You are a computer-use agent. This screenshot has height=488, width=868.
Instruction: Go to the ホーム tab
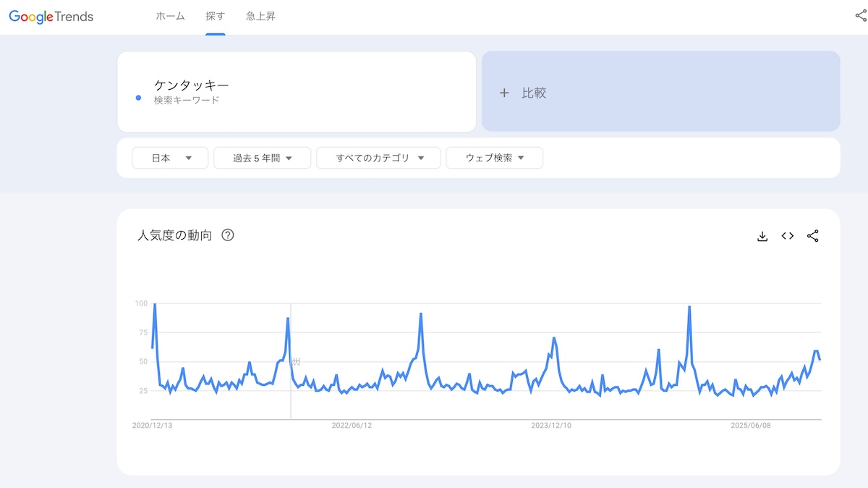170,16
